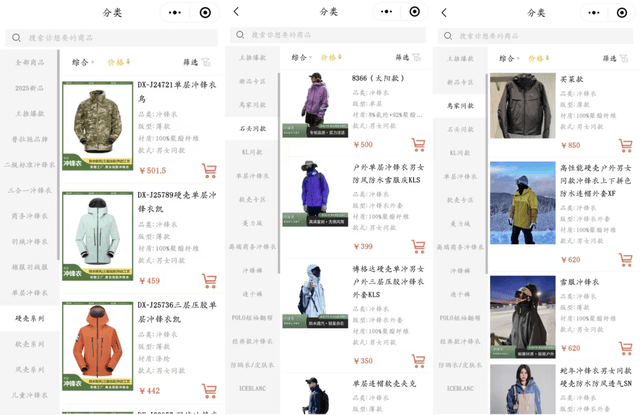640x415 pixels.
Task: Tap cart icon beside ¥459 jacket
Action: [209, 281]
